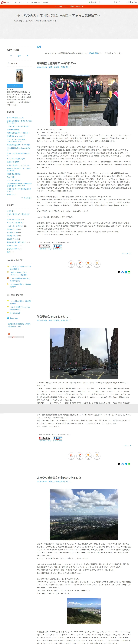
Task: Click the 役立った reaction showing 1 on the first post
Action: [x=97, y=264]
